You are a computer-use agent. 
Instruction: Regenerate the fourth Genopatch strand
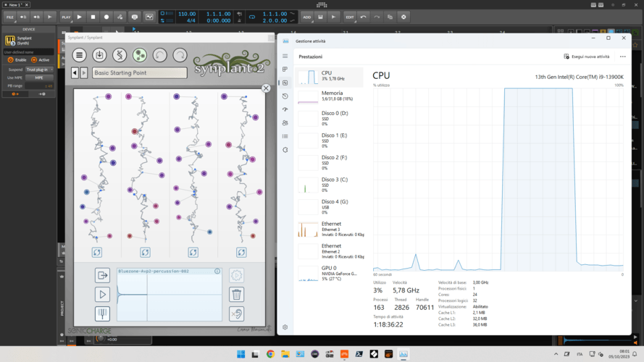241,253
